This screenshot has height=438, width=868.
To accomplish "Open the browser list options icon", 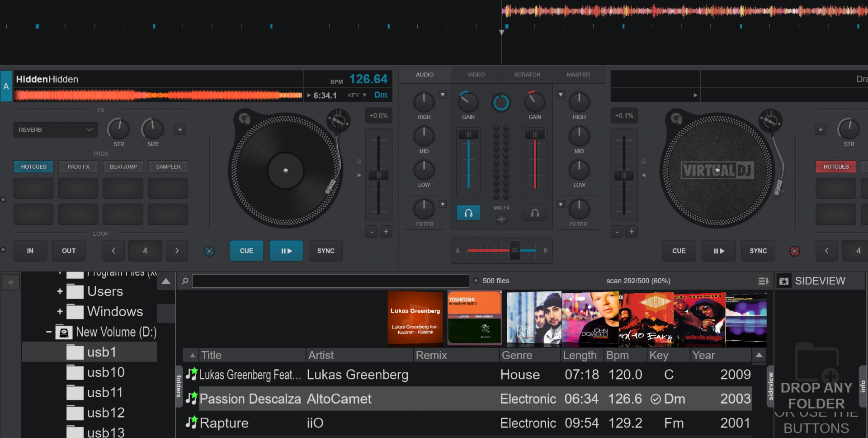I will (x=764, y=281).
